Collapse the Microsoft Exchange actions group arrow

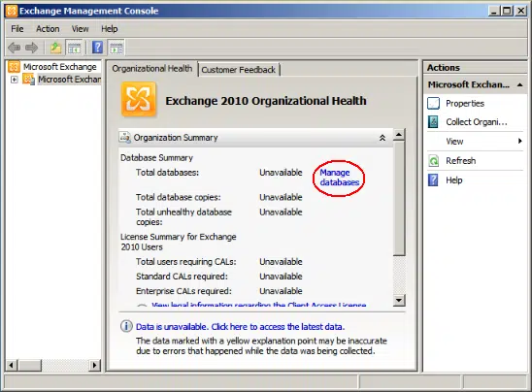tap(519, 84)
